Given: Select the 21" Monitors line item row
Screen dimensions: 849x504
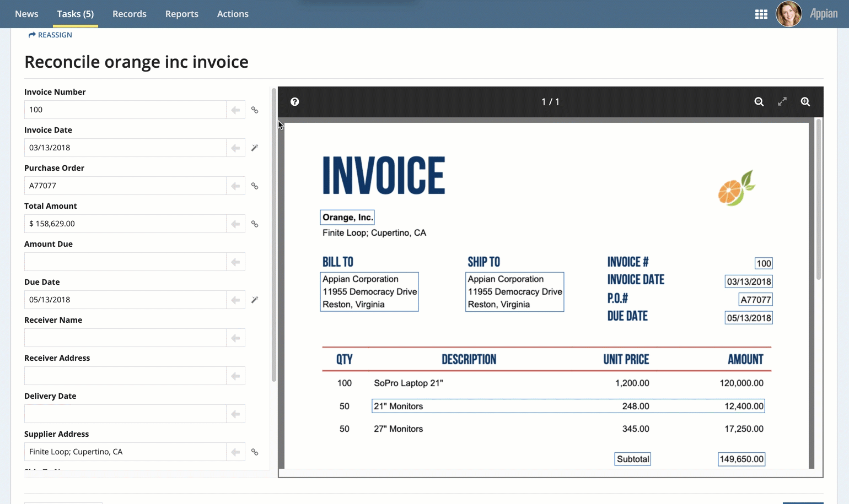Looking at the screenshot, I should click(568, 406).
